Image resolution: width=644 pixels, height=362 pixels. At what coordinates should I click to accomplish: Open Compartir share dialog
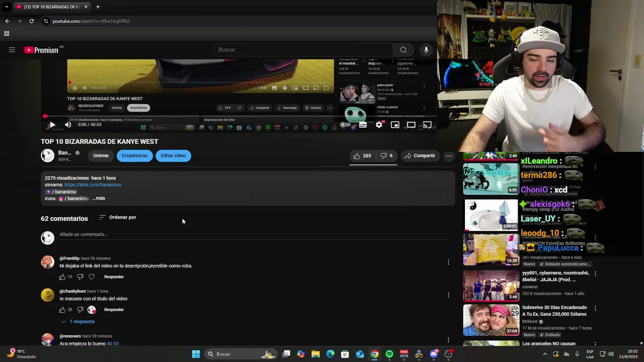420,156
